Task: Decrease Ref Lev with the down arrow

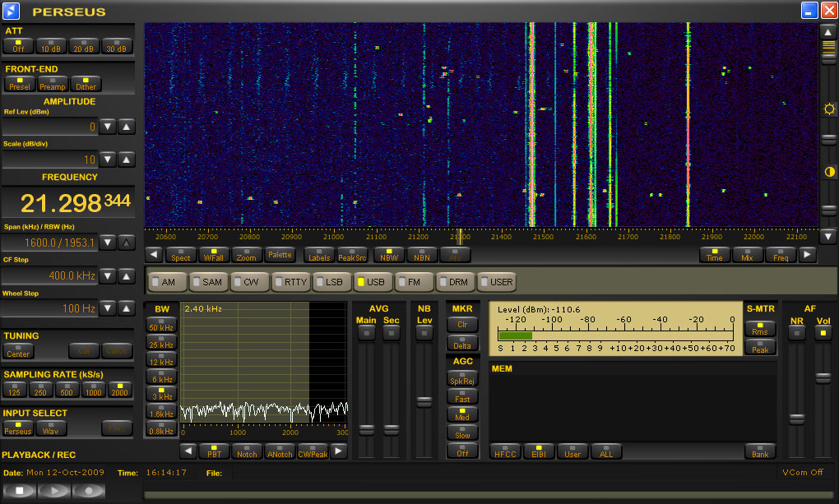Action: 108,127
